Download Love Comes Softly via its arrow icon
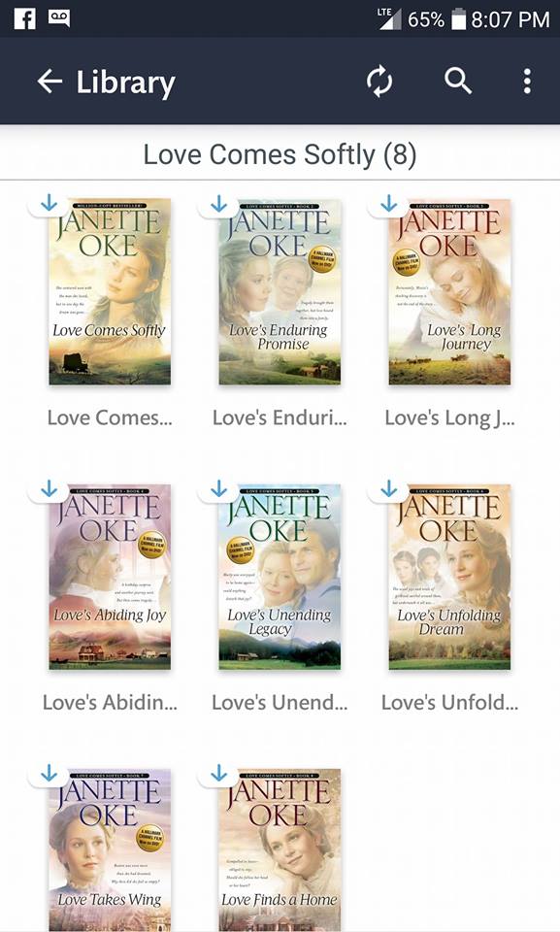The width and height of the screenshot is (560, 932). click(x=49, y=203)
